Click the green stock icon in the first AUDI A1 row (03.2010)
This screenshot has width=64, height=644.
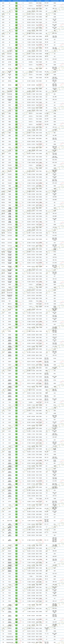16,3
